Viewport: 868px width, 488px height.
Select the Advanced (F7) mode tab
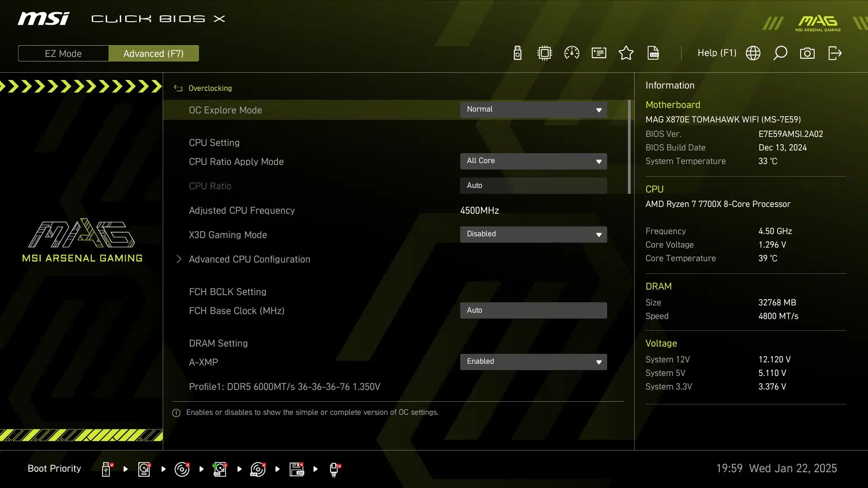[x=154, y=53]
